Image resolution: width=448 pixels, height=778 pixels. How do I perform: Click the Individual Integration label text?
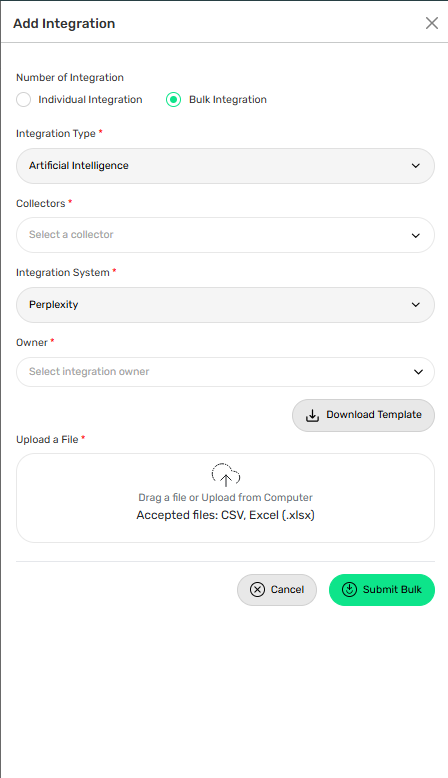[90, 100]
